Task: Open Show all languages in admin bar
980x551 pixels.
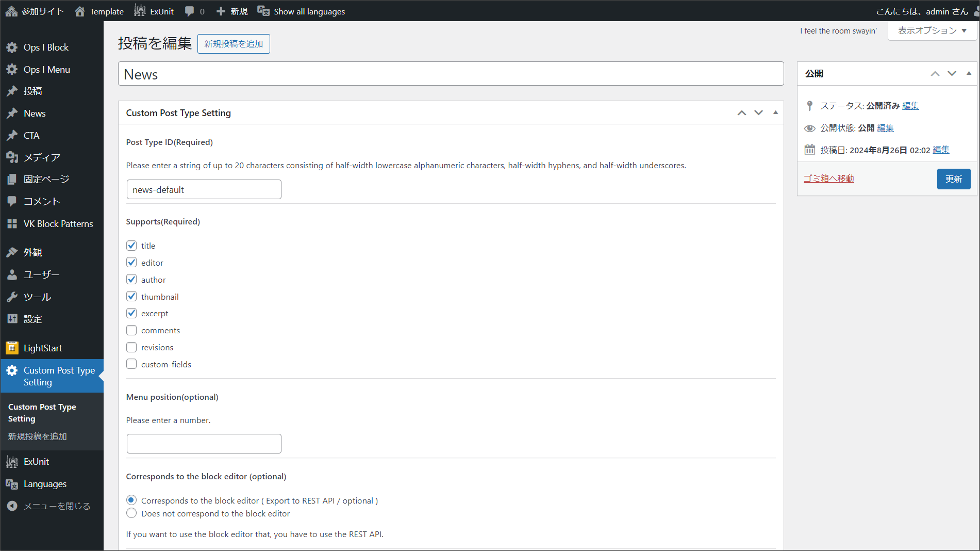Action: click(302, 11)
